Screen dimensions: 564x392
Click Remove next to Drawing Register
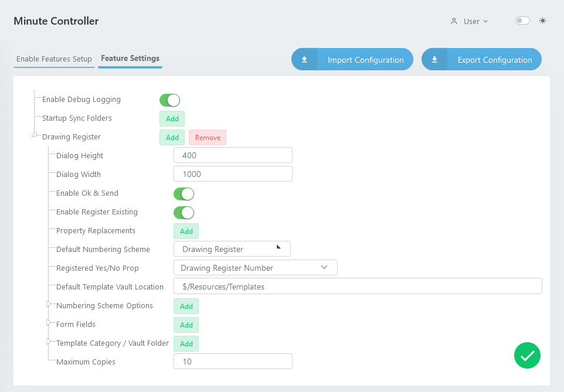[207, 137]
